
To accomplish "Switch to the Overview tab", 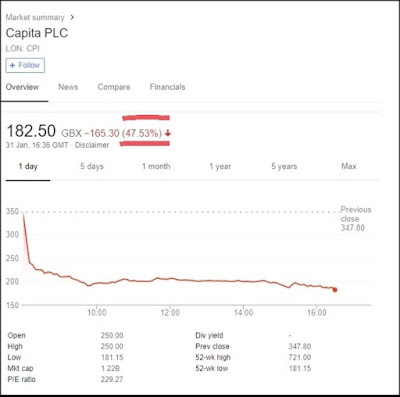I will coord(22,87).
